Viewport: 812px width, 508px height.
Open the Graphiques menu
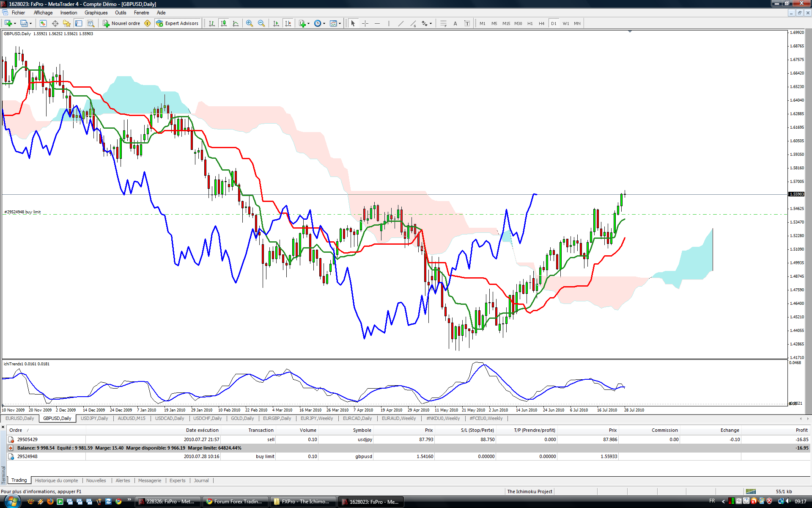(x=96, y=13)
